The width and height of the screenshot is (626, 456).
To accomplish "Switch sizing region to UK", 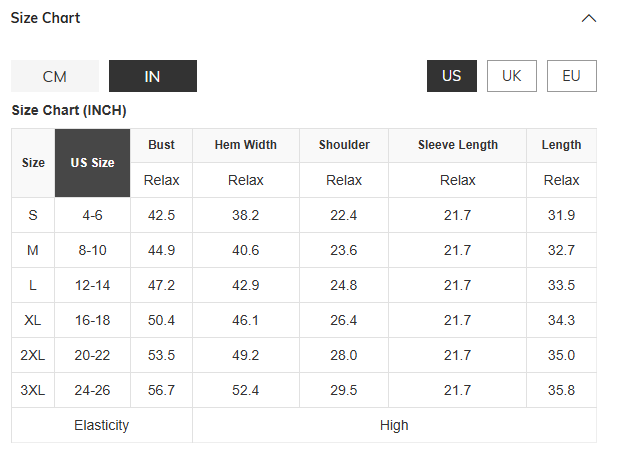I will [x=511, y=76].
